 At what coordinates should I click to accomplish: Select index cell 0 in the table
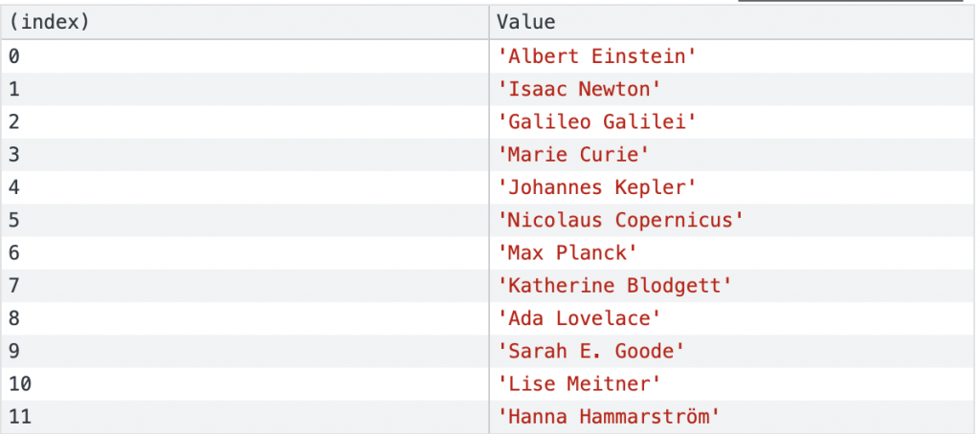13,56
